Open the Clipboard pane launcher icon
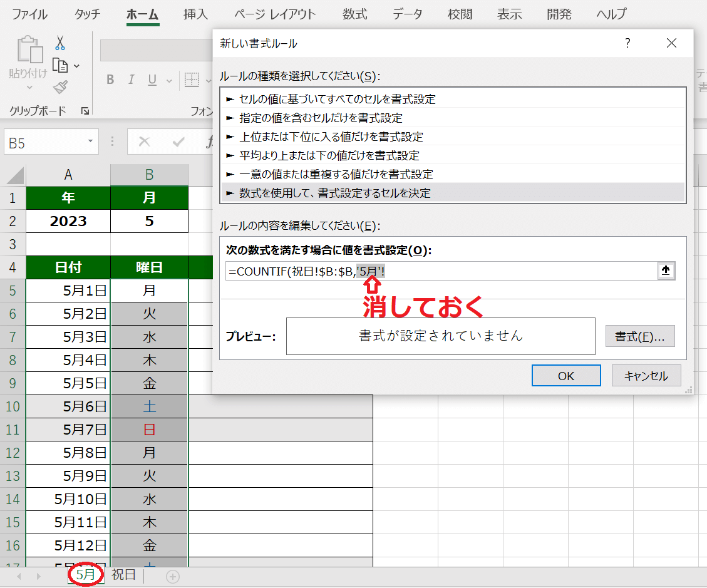The width and height of the screenshot is (707, 588). click(x=85, y=111)
